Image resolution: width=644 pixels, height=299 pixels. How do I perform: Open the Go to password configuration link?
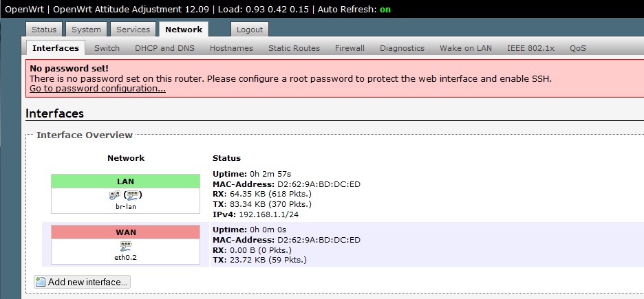[x=97, y=89]
